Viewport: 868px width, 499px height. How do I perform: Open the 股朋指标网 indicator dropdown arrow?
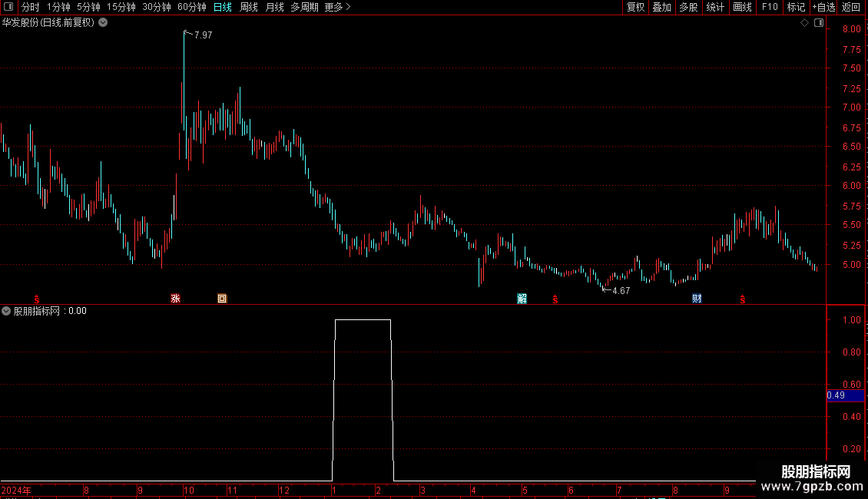pos(6,311)
